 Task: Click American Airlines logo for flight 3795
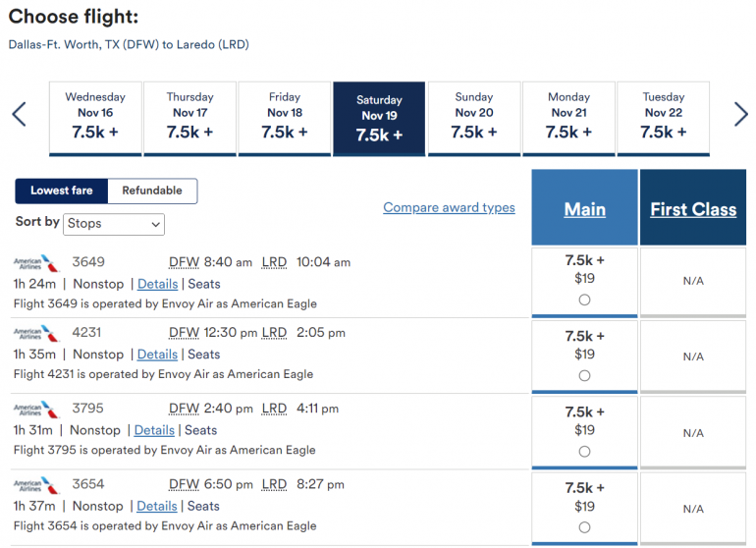[x=36, y=410]
